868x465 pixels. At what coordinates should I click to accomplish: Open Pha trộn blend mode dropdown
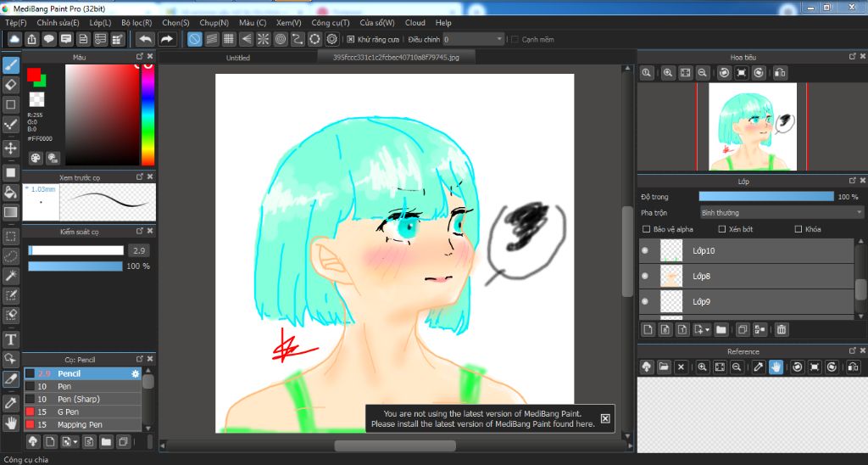coord(781,213)
